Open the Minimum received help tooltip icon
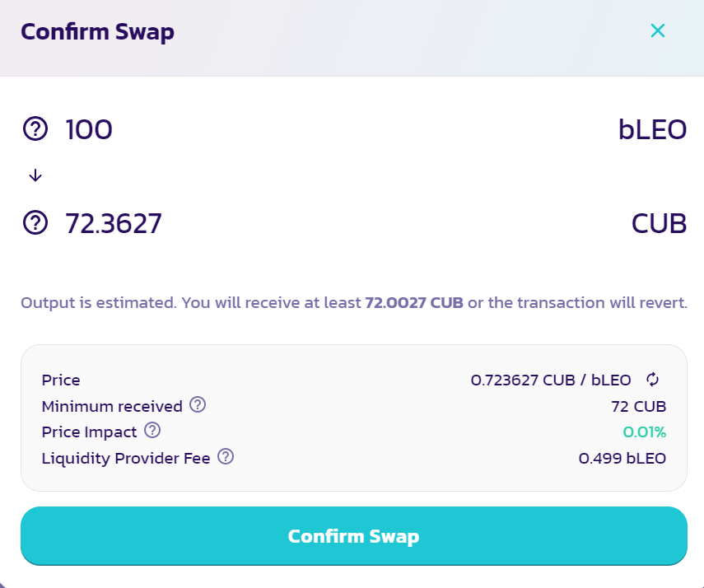 pos(198,405)
